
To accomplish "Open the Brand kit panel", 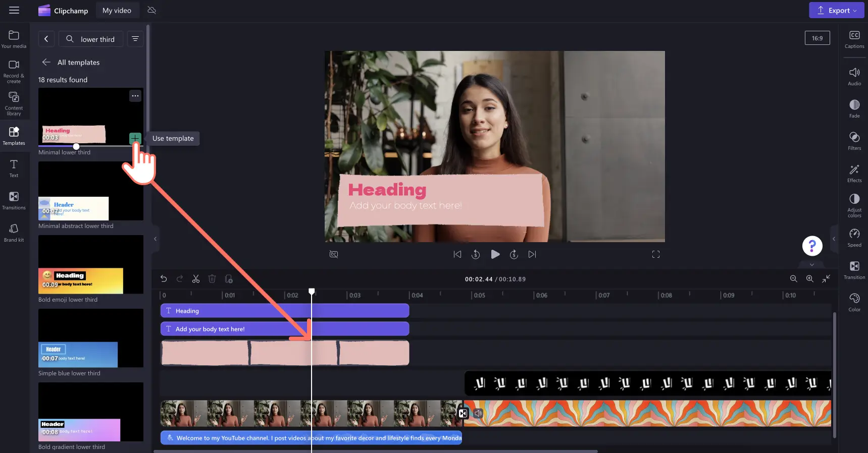I will (14, 233).
